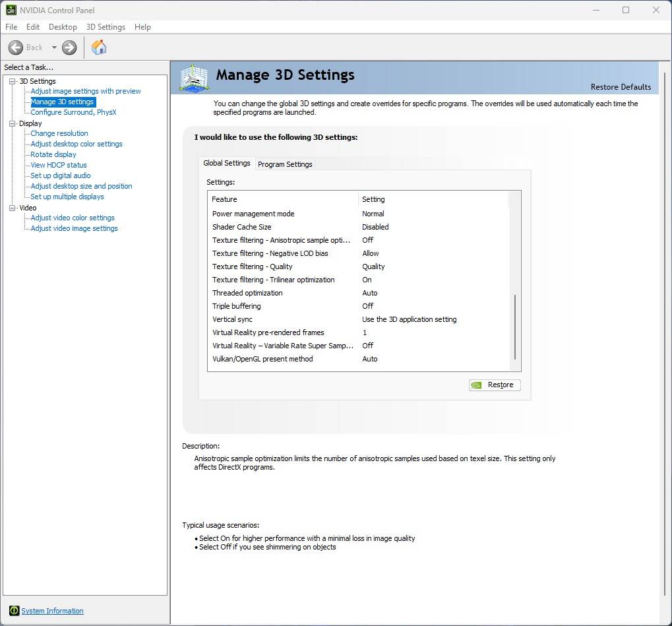The width and height of the screenshot is (672, 626).
Task: Click the Manage 3D Settings header icon
Action: [193, 78]
